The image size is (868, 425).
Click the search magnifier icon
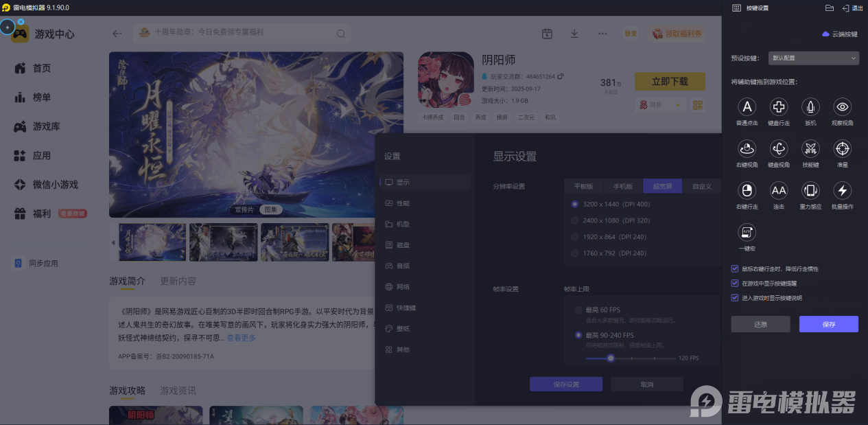pyautogui.click(x=341, y=33)
